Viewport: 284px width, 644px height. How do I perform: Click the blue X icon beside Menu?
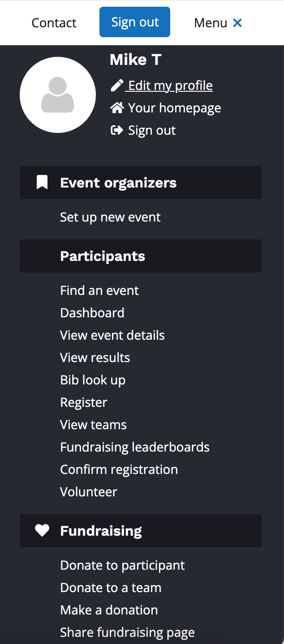(x=237, y=23)
